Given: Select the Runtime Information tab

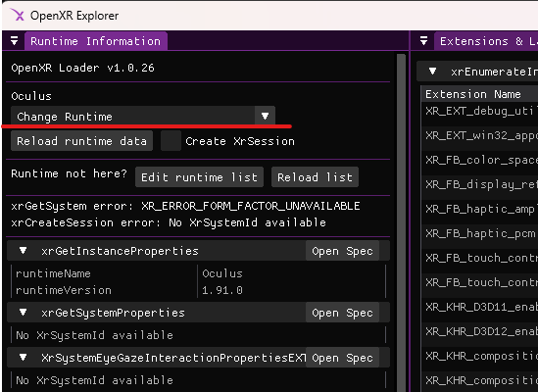Looking at the screenshot, I should (x=95, y=41).
